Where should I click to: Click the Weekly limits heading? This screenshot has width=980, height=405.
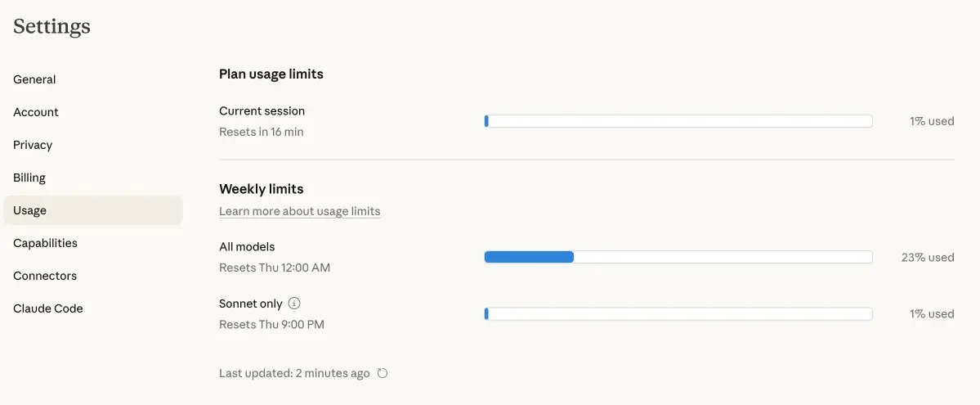click(x=261, y=189)
